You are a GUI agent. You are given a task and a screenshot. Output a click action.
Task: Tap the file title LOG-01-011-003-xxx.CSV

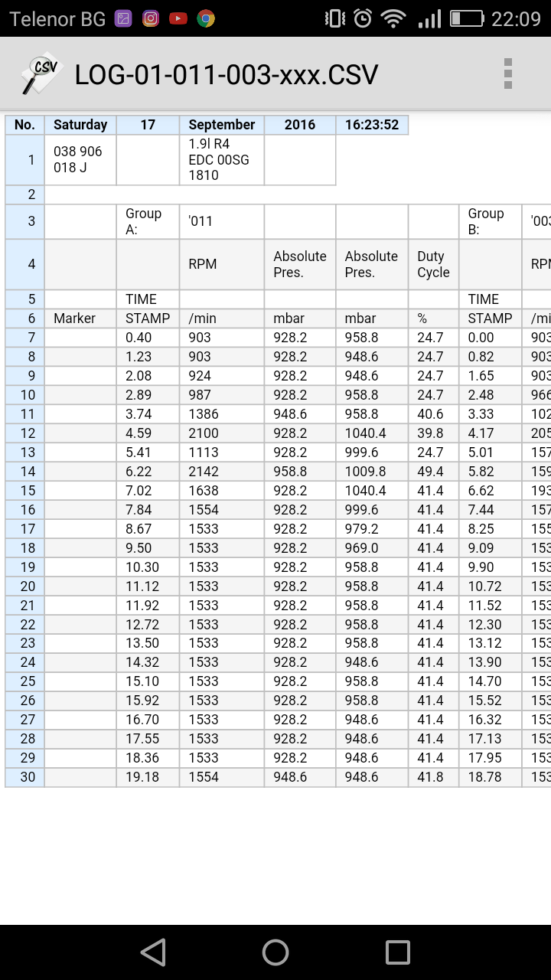pos(227,75)
